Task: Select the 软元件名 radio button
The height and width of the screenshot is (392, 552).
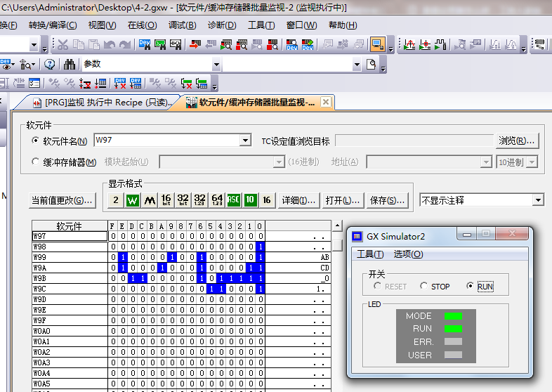Action: [36, 141]
